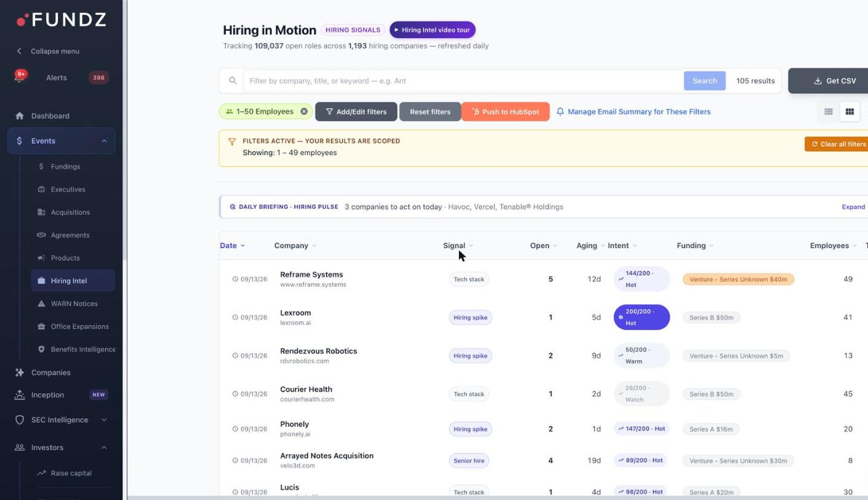This screenshot has height=500, width=868.
Task: Sort table by Signal column
Action: [x=458, y=246]
